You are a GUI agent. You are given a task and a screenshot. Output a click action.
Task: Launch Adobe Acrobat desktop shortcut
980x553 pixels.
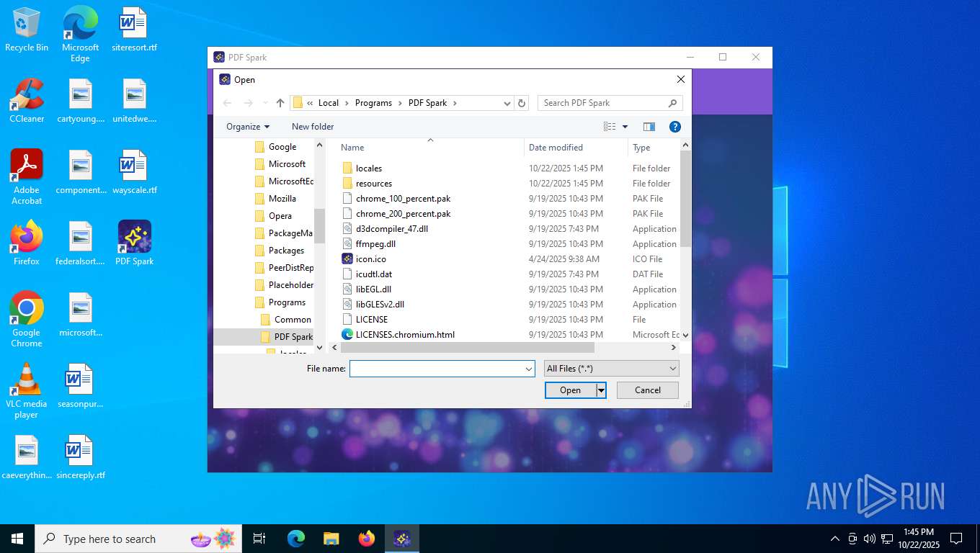point(27,176)
